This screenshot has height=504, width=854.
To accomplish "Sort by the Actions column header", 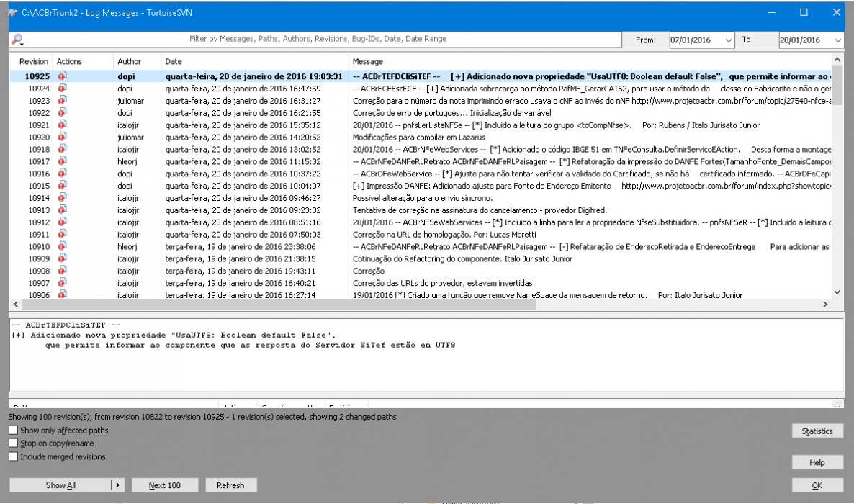I will (83, 62).
